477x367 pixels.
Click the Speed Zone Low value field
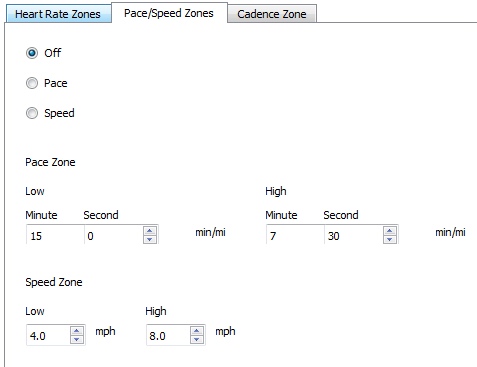[48, 335]
